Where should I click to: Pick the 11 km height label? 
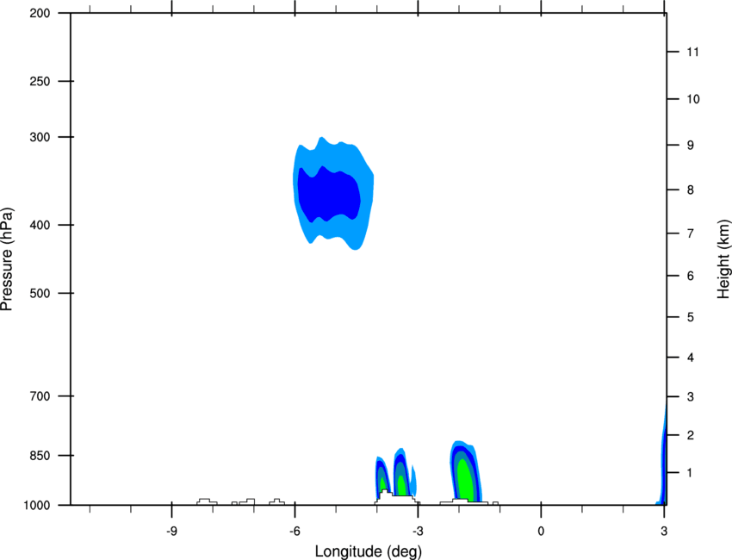(x=693, y=52)
